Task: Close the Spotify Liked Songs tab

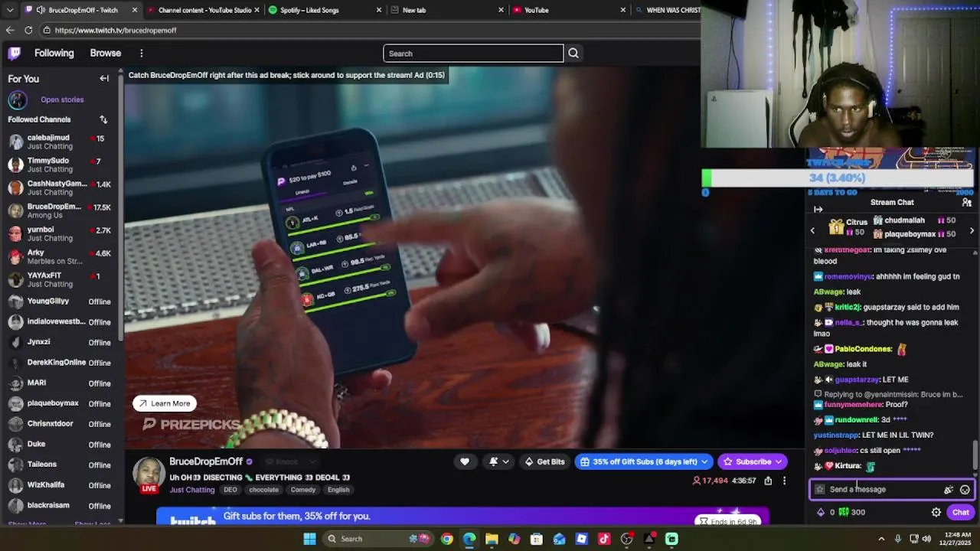Action: [x=379, y=10]
